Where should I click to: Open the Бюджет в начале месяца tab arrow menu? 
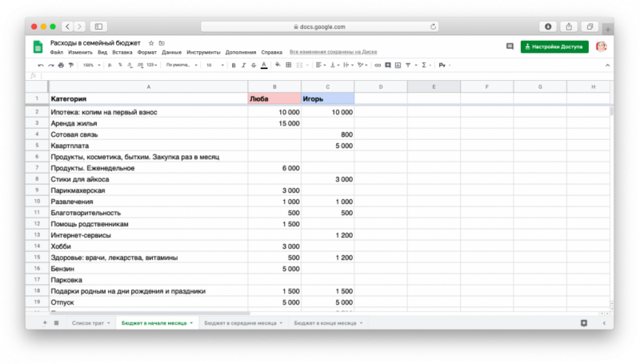pos(191,323)
